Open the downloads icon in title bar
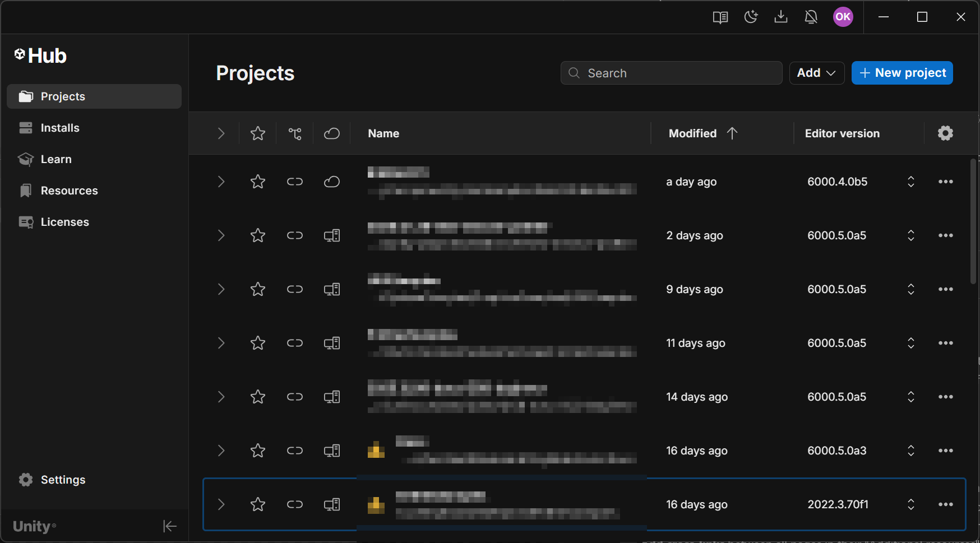The width and height of the screenshot is (980, 543). tap(781, 17)
